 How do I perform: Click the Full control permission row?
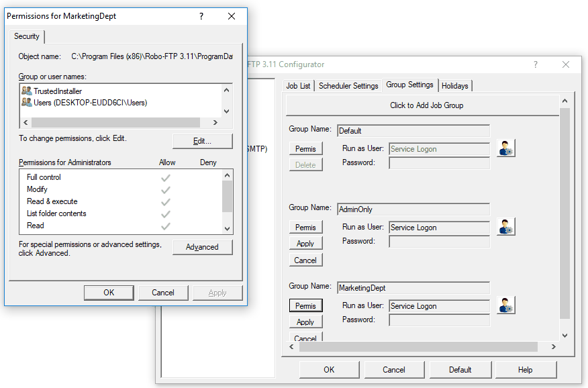click(x=121, y=177)
